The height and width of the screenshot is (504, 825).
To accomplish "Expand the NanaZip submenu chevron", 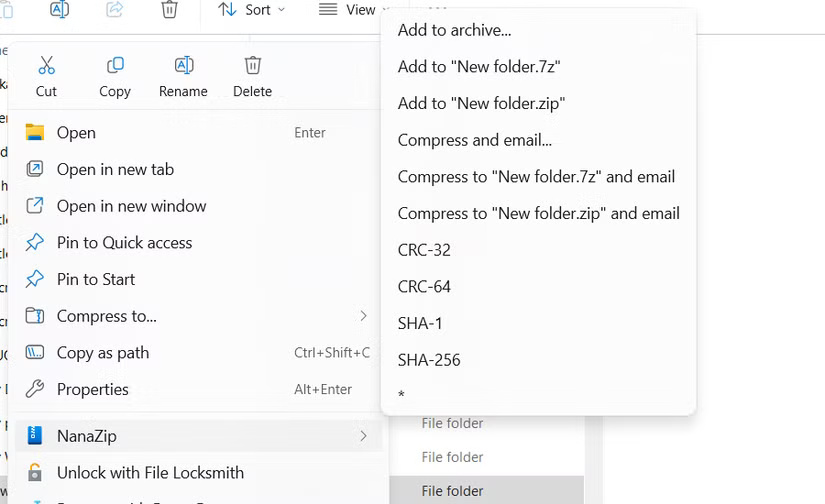I will 363,436.
